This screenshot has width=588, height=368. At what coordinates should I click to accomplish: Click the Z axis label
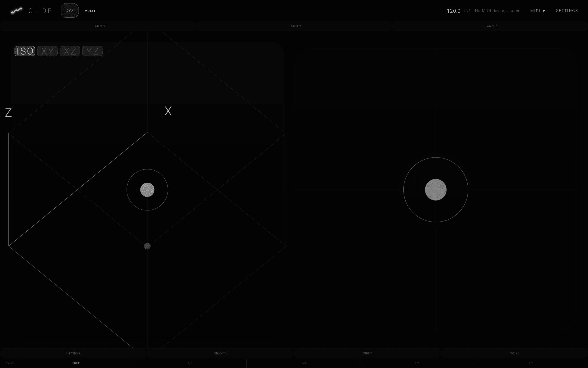[8, 112]
